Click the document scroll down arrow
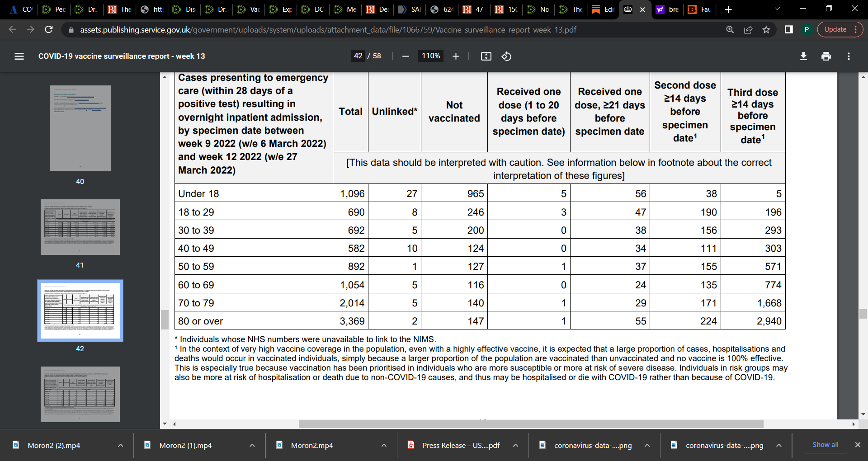This screenshot has height=461, width=868. [x=863, y=414]
